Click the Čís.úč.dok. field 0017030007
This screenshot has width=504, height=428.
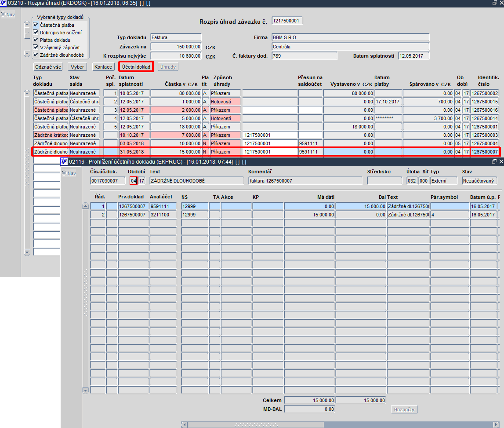click(108, 181)
